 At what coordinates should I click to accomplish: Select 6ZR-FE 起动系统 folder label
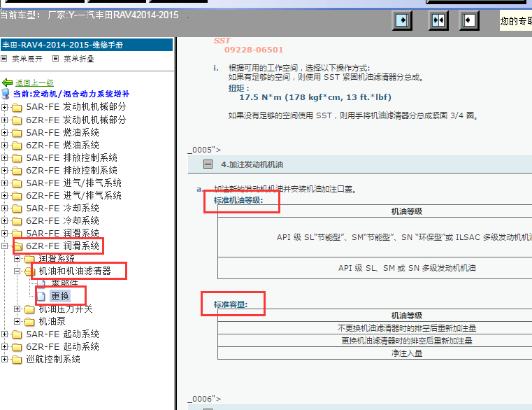[x=62, y=347]
